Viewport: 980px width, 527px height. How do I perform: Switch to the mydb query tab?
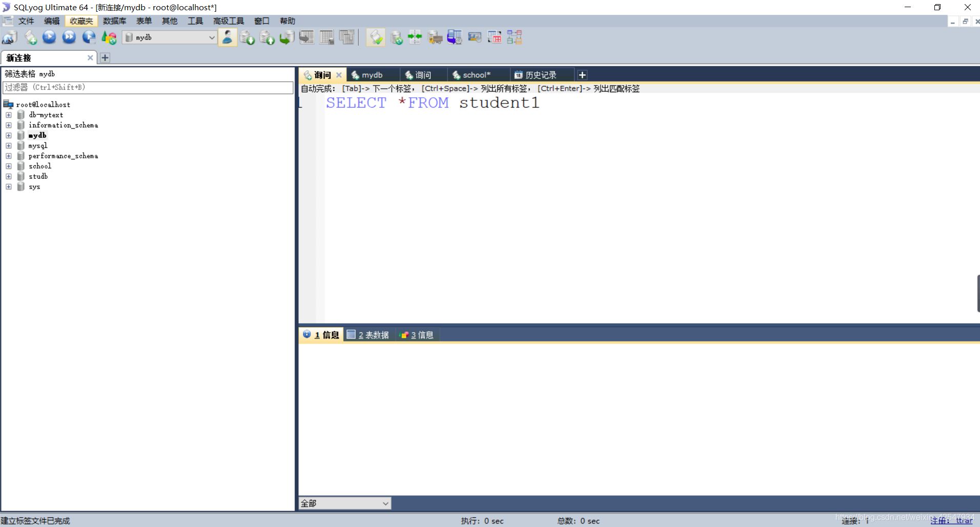(372, 75)
